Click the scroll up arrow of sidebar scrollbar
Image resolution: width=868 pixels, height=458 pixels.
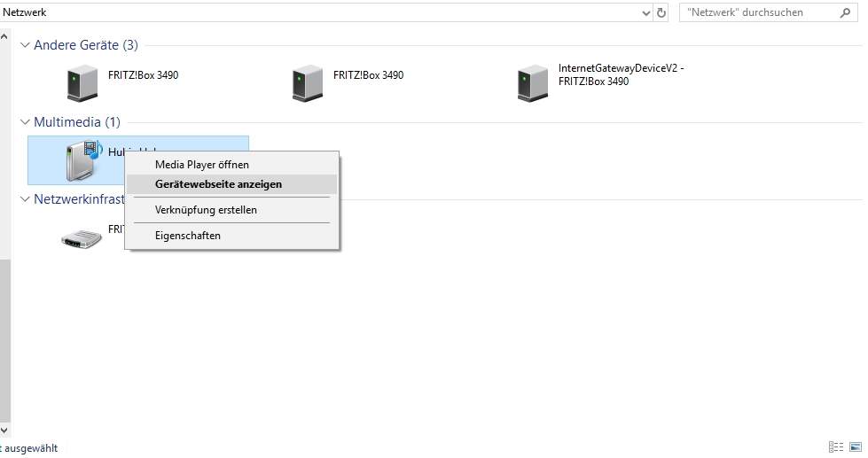(x=4, y=37)
